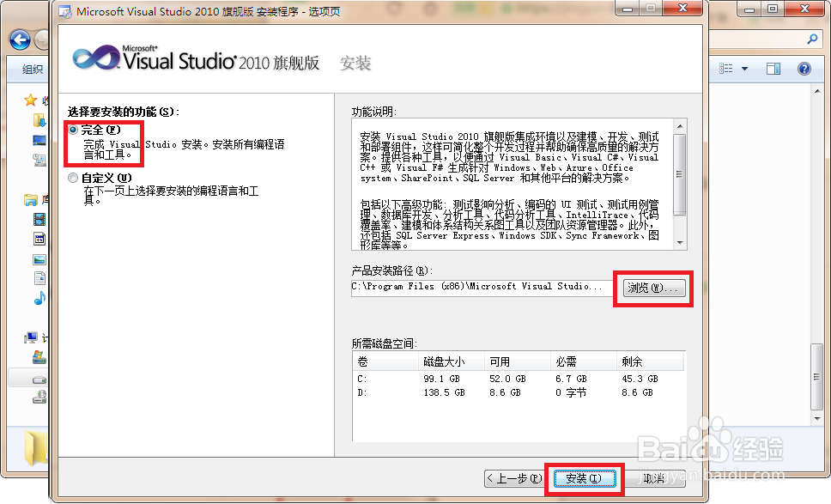Click Explorer's back arrow button
Screen dimensions: 831x504
click(x=20, y=39)
